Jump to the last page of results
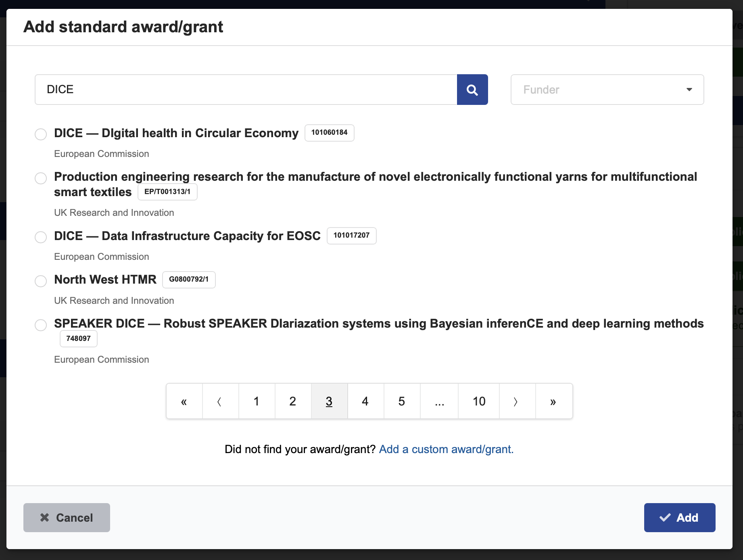This screenshot has height=560, width=743. [553, 401]
